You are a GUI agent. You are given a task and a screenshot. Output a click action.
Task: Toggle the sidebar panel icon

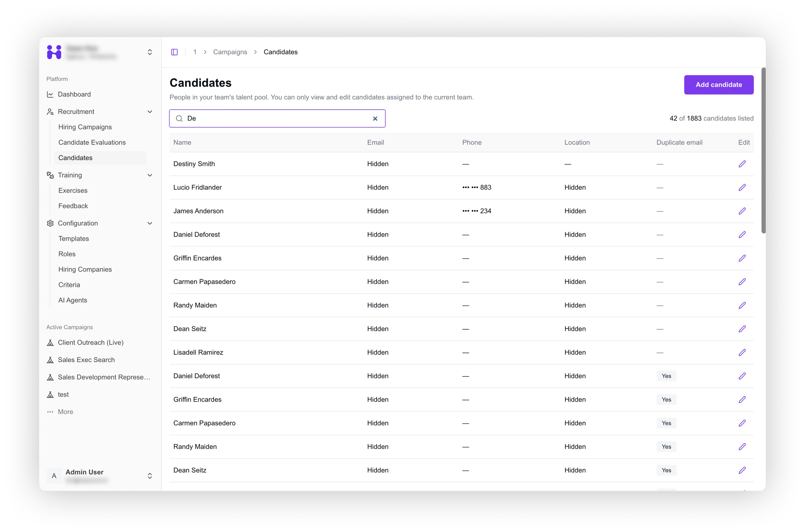tap(174, 52)
